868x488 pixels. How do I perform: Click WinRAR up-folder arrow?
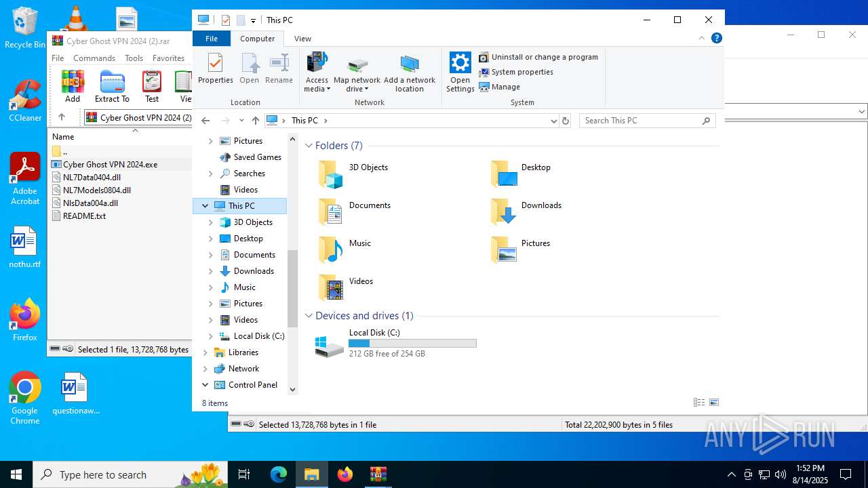pyautogui.click(x=62, y=117)
